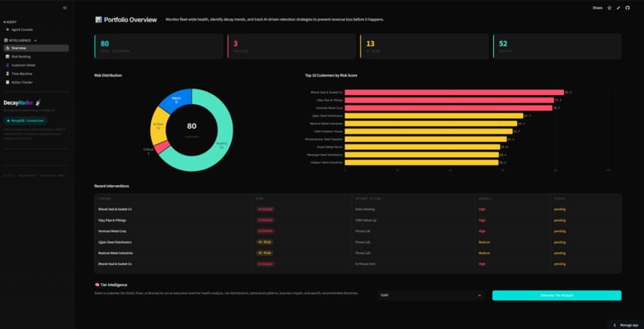
Task: Click the INTELLIGENCE section icon
Action: point(6,41)
